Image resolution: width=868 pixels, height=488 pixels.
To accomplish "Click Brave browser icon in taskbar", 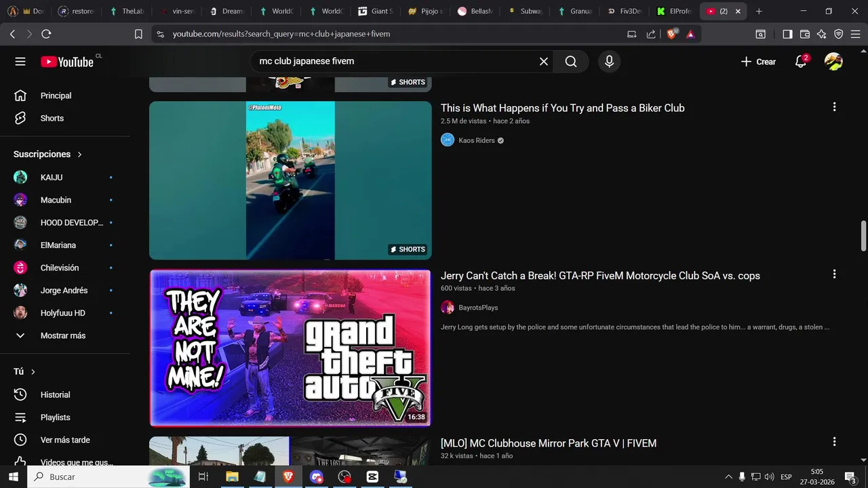I will tap(288, 476).
